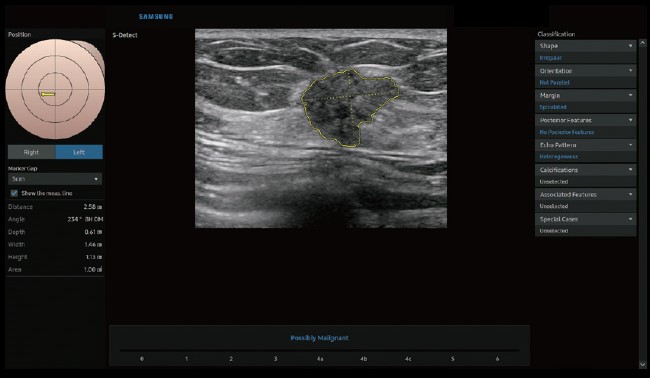Click the scroll down arrow in Classification panel

(x=643, y=364)
